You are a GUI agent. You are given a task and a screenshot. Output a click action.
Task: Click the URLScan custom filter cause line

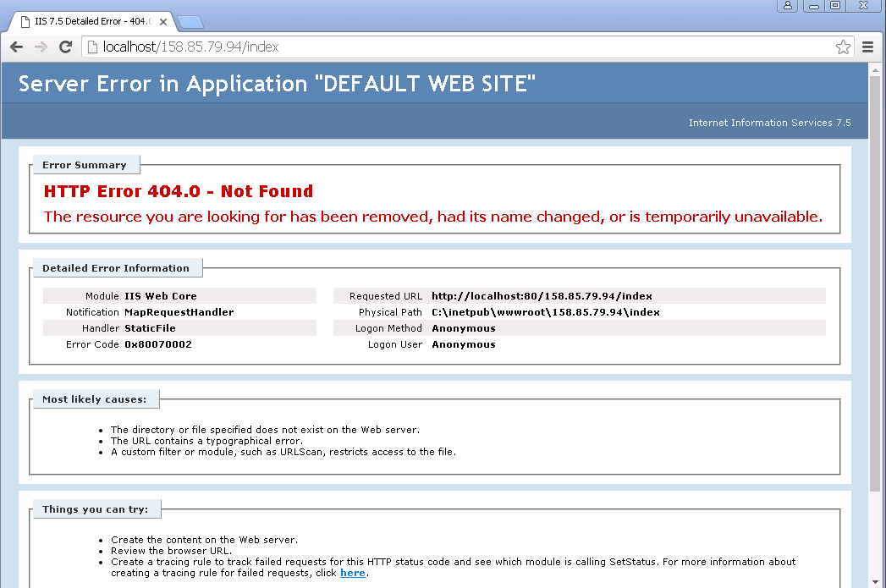[283, 452]
